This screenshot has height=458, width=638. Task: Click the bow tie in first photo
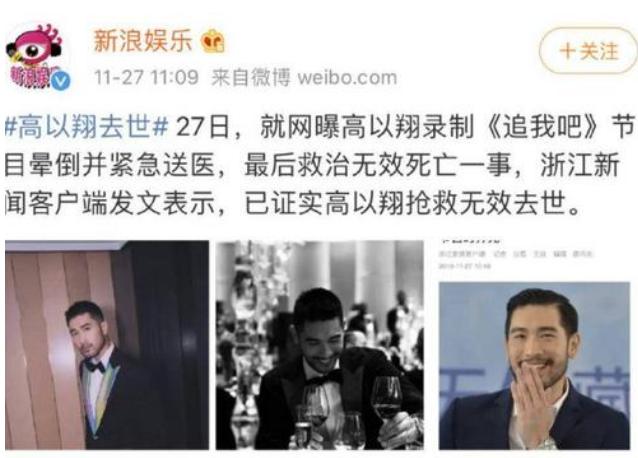[94, 367]
